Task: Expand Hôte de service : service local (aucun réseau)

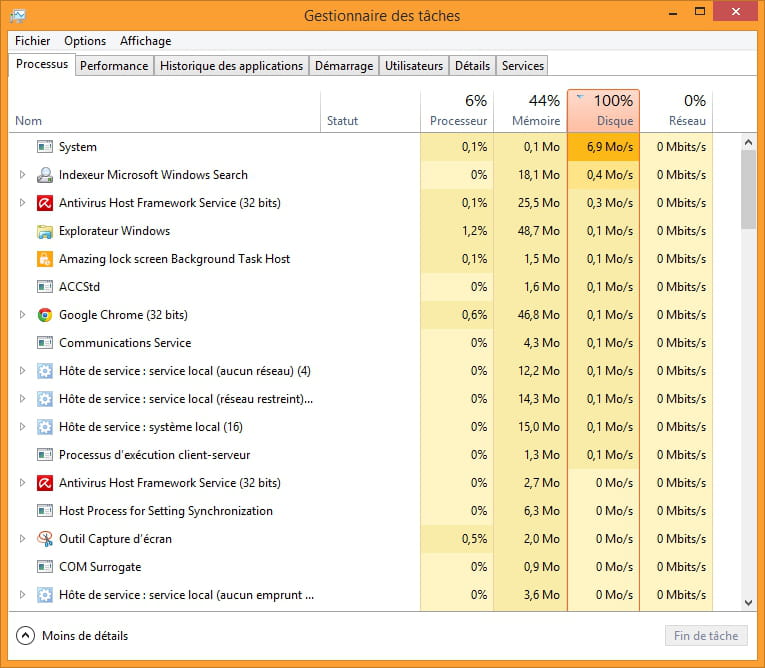Action: click(x=22, y=371)
